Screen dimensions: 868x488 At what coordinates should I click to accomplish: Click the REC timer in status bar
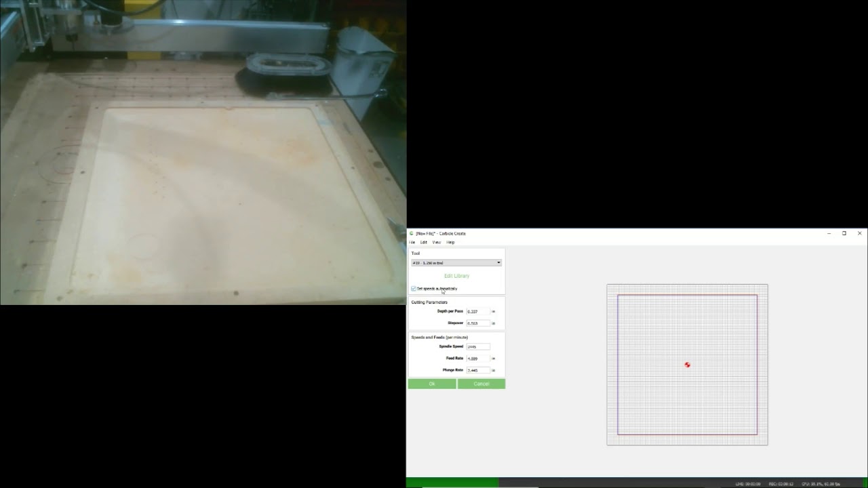coord(781,484)
